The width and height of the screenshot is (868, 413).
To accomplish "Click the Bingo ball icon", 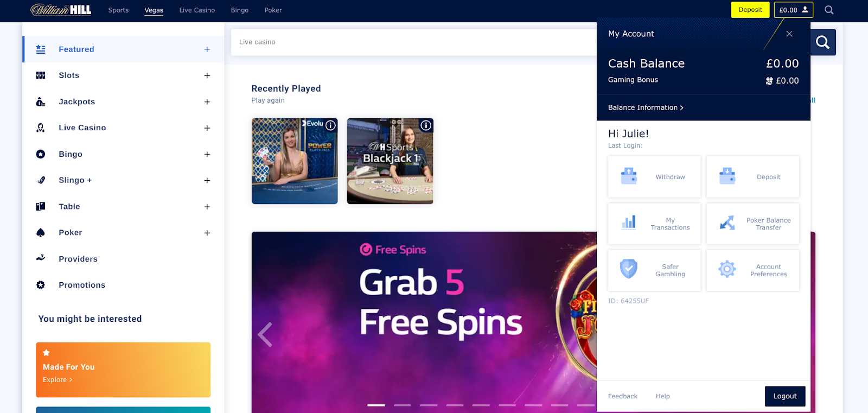I will [x=41, y=154].
